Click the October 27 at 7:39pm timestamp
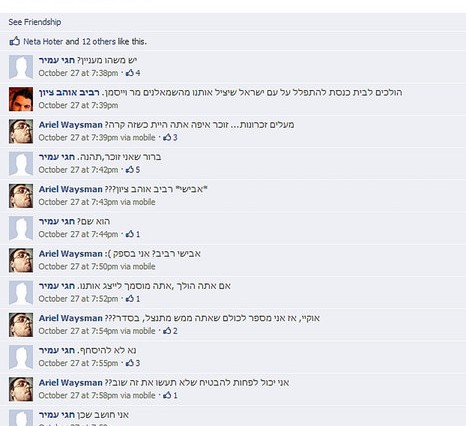Image resolution: width=466 pixels, height=426 pixels. (78, 105)
